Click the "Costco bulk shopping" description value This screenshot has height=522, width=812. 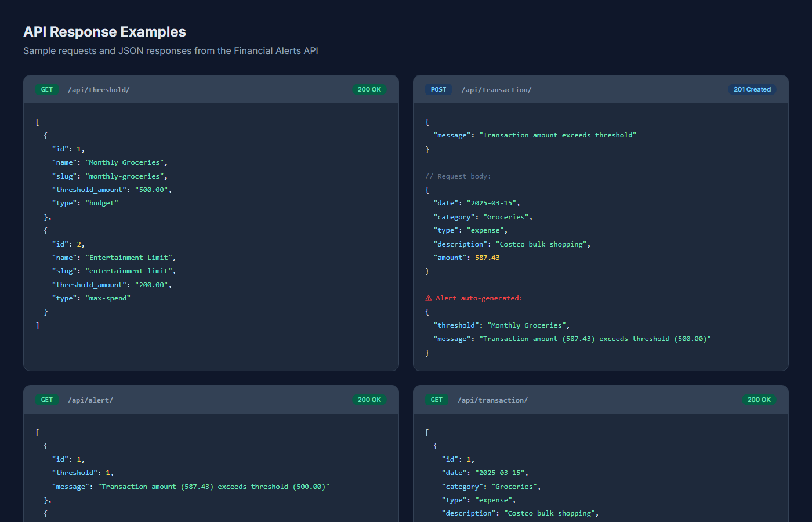(x=542, y=244)
